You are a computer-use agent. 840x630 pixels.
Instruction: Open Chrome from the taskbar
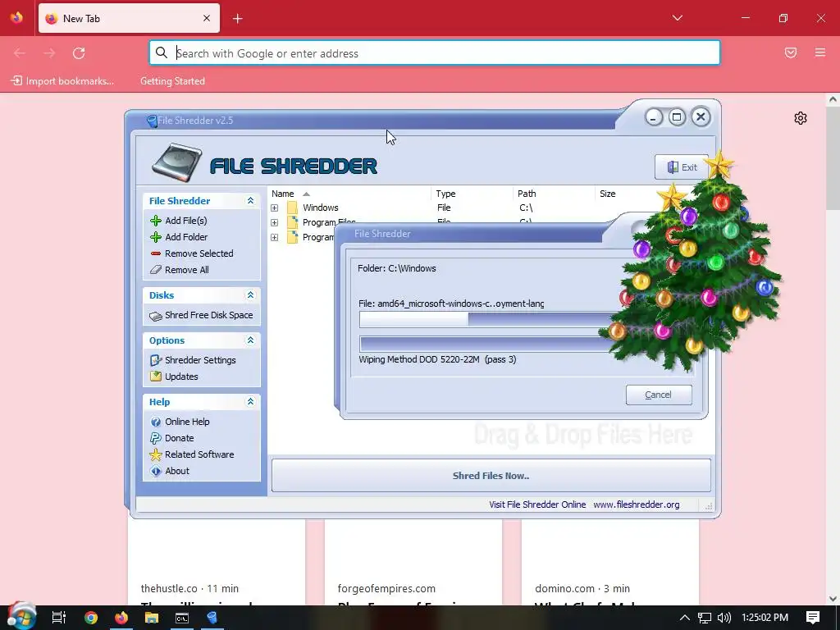(91, 618)
